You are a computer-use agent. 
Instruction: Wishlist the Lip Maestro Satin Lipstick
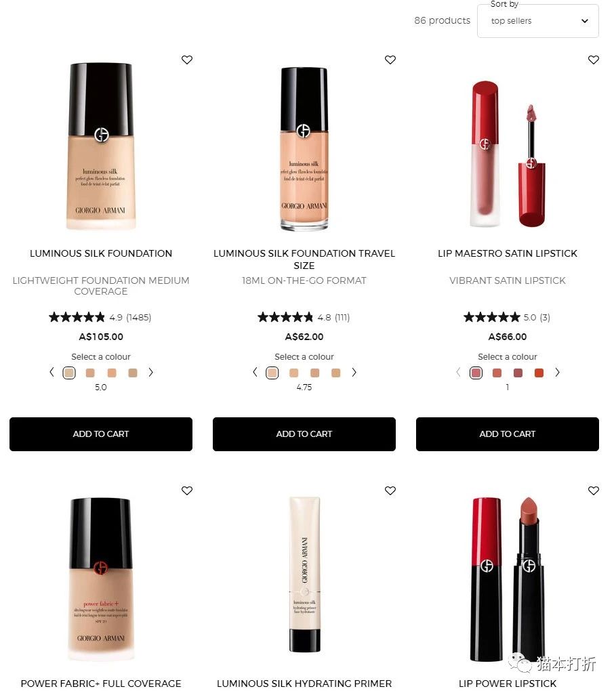pos(594,60)
